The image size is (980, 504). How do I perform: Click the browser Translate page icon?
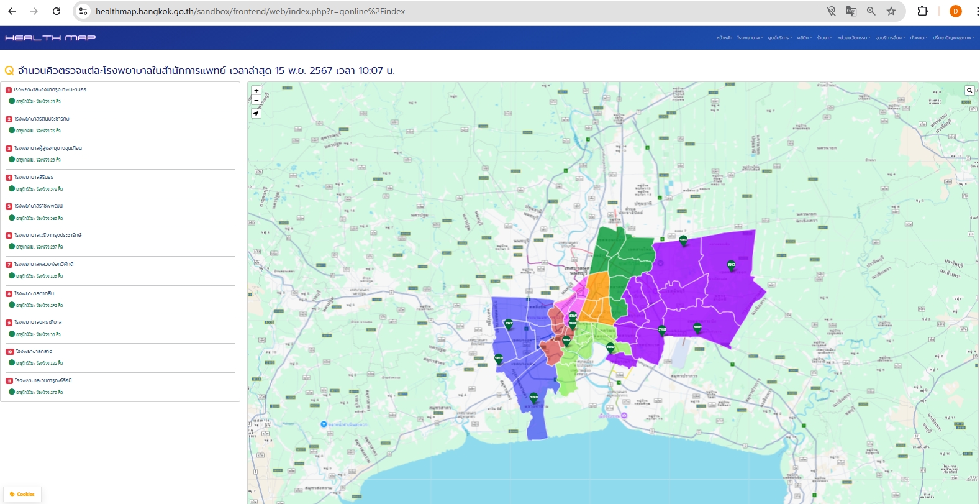(851, 11)
